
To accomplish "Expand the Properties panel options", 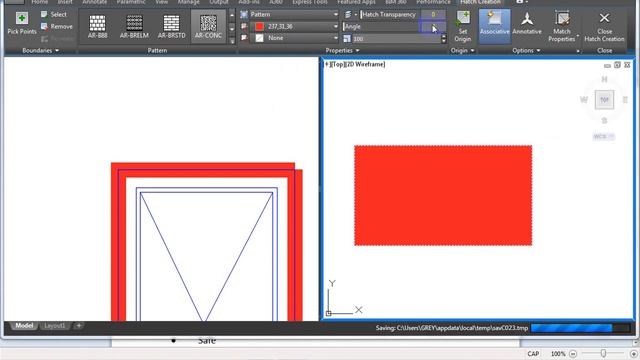I will [x=342, y=50].
